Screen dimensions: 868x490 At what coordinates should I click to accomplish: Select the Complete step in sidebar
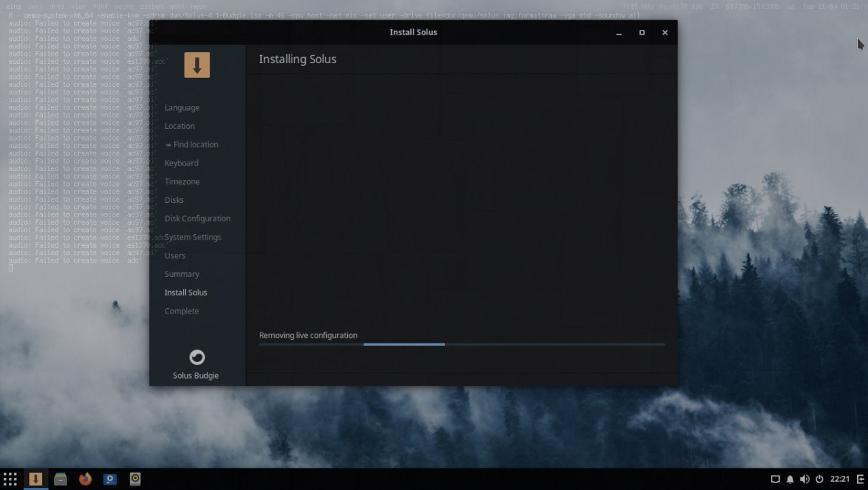(182, 311)
